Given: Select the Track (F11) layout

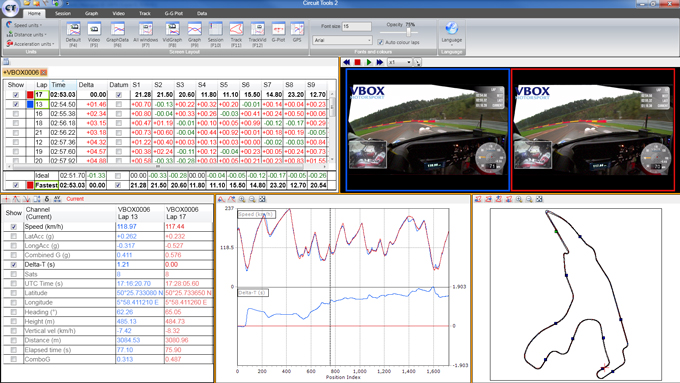Looking at the screenshot, I should pyautogui.click(x=236, y=34).
